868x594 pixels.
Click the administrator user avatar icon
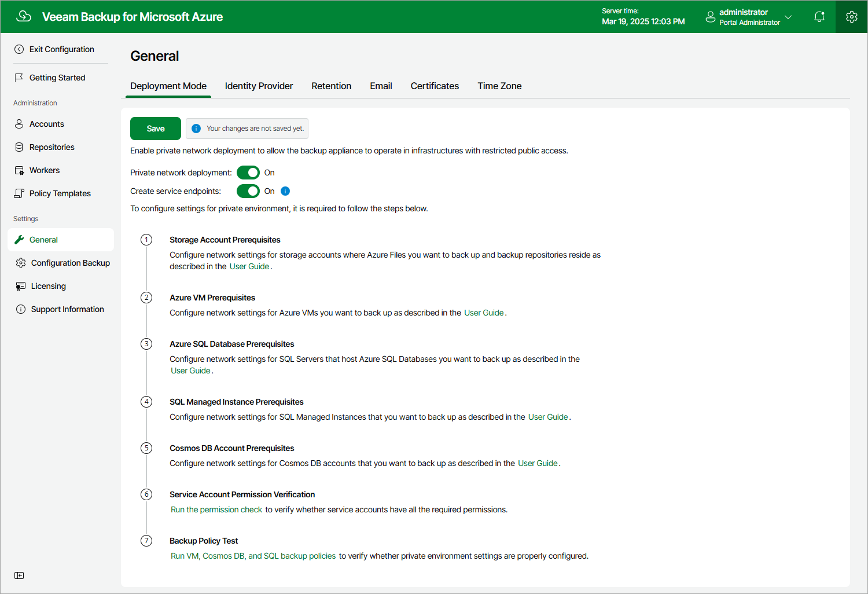coord(711,17)
